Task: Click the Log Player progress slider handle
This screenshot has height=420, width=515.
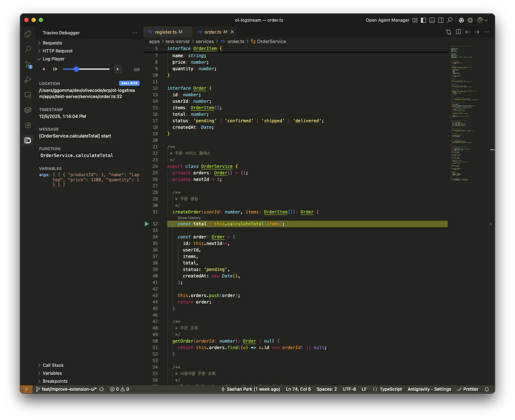Action: tap(76, 69)
